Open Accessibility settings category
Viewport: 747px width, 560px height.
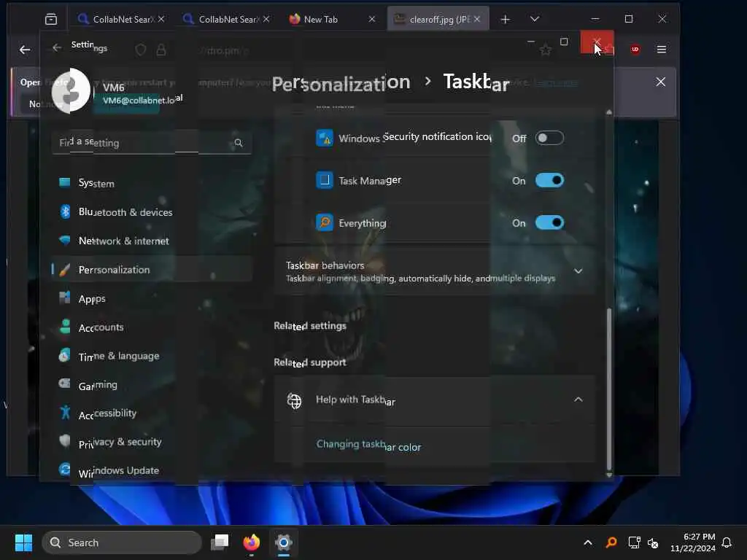pyautogui.click(x=152, y=413)
